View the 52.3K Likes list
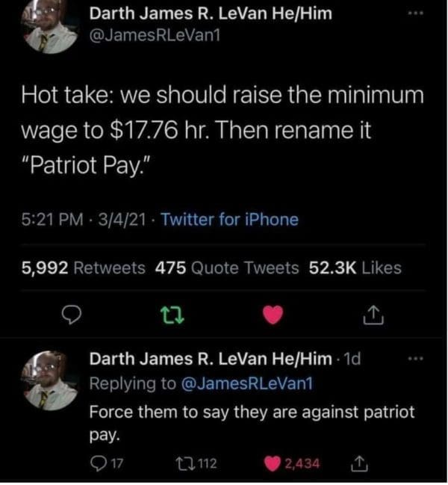448x485 pixels. point(355,268)
